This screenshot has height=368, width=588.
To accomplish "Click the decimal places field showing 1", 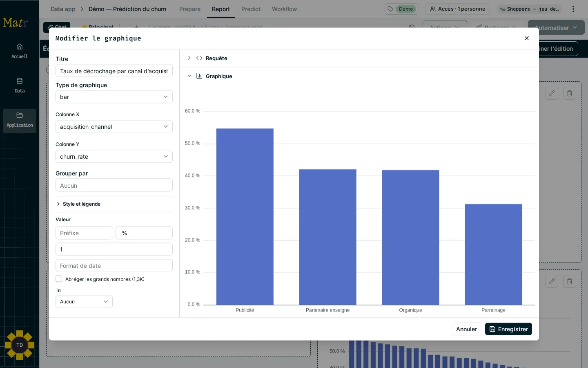I will (x=114, y=249).
